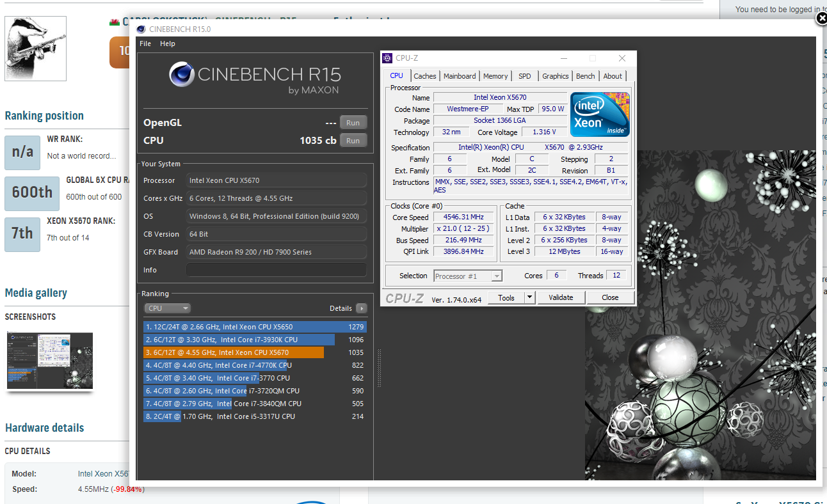Select ranking row Core i7-3720QM
This screenshot has width=827, height=504.
[255, 391]
